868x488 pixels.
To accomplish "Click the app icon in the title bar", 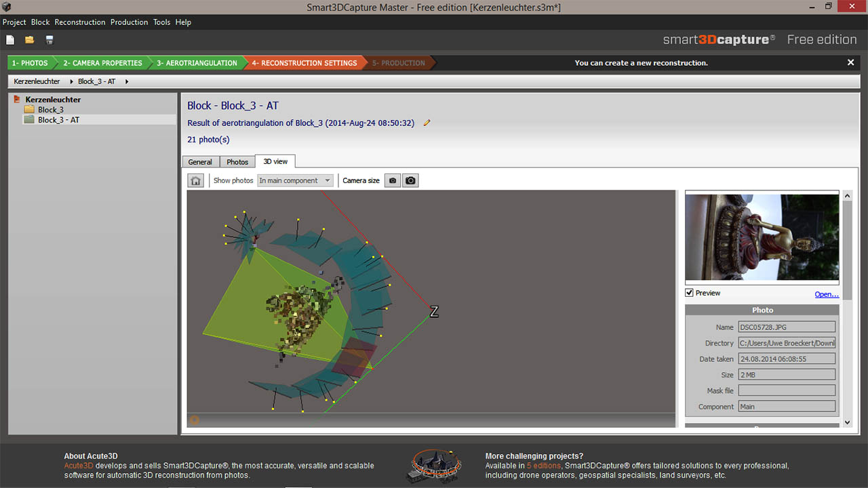I will coord(6,7).
